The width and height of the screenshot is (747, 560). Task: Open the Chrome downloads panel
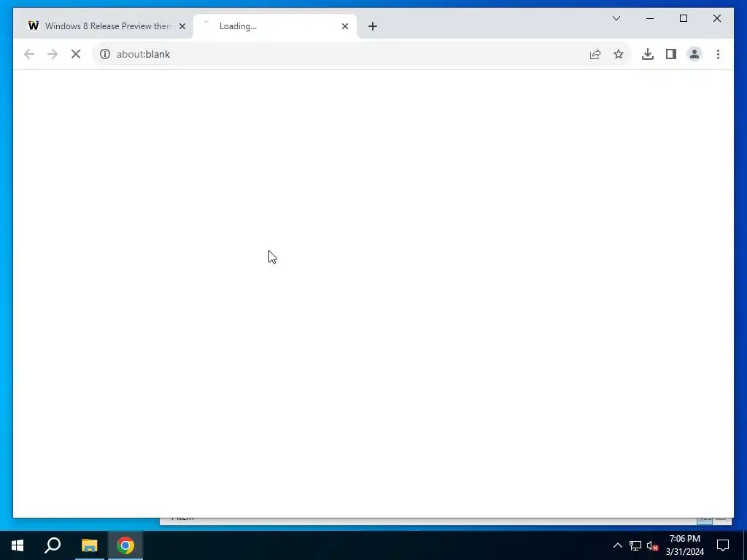coord(648,54)
